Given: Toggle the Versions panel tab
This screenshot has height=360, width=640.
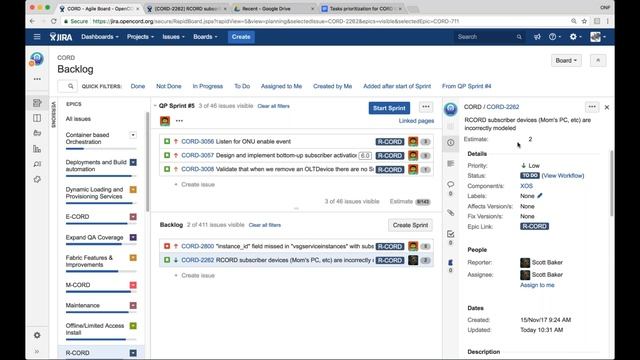Looking at the screenshot, I should [x=53, y=115].
